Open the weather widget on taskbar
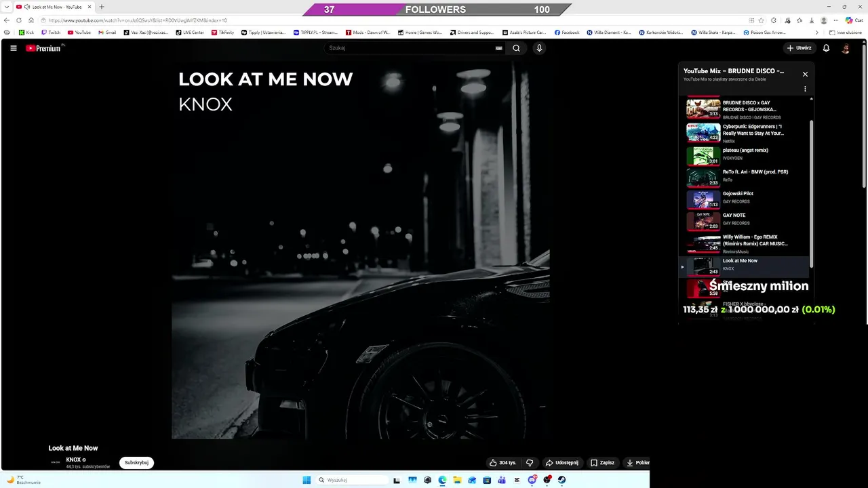 24,479
